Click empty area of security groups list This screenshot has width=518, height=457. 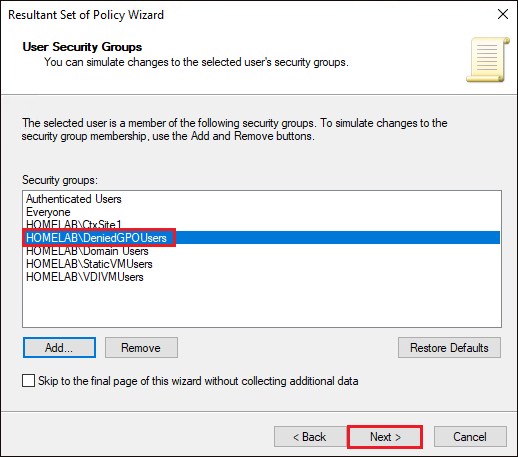coord(262,305)
